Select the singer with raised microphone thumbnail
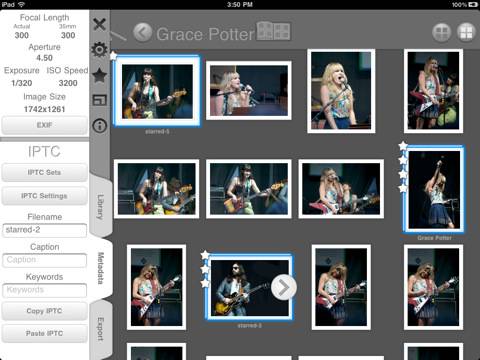Viewport: 480px width, 360px height. pyautogui.click(x=434, y=189)
